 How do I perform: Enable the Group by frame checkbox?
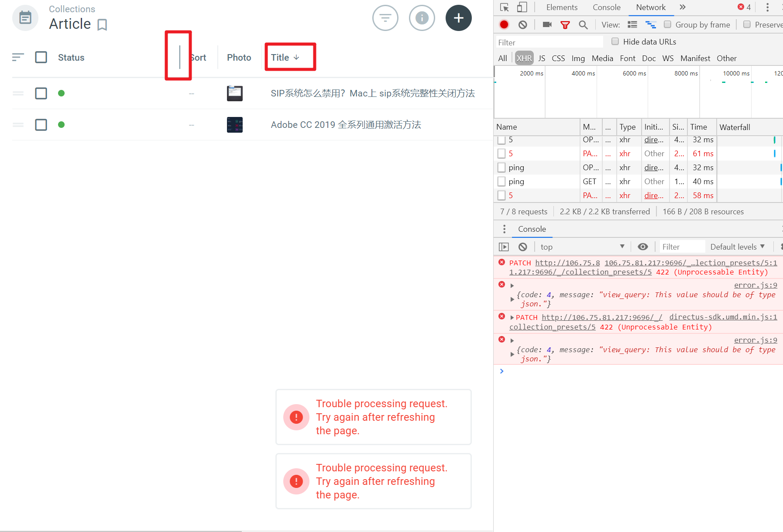667,24
